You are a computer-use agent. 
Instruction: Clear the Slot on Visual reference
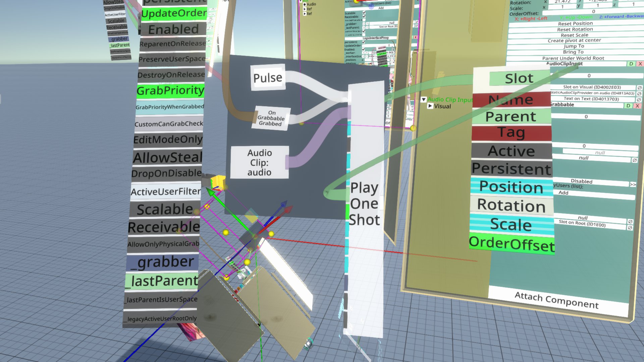click(x=639, y=88)
